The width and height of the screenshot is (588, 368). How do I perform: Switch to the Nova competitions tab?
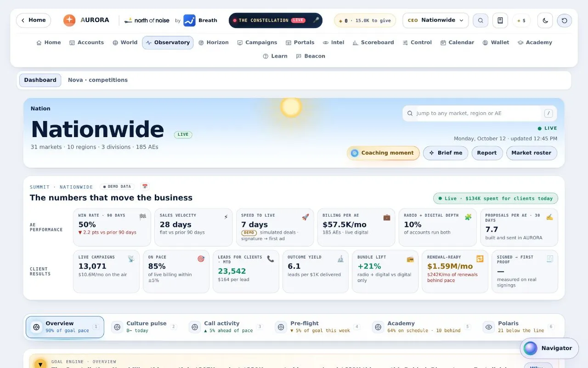pos(98,80)
